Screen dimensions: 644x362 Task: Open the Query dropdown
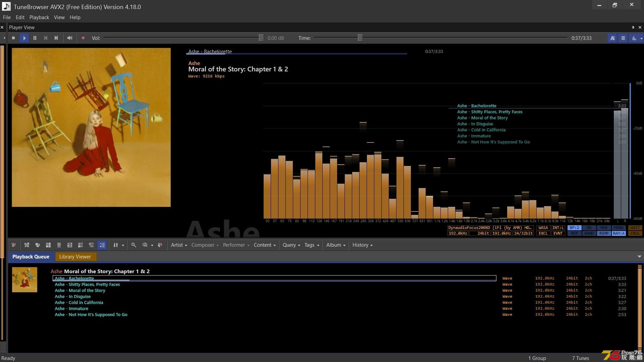pos(291,245)
